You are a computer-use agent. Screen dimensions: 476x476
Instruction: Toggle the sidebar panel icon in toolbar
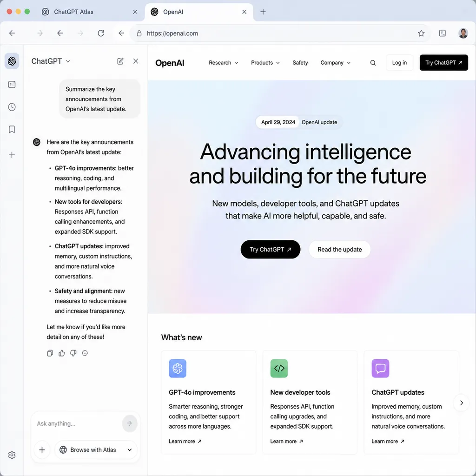click(x=443, y=33)
